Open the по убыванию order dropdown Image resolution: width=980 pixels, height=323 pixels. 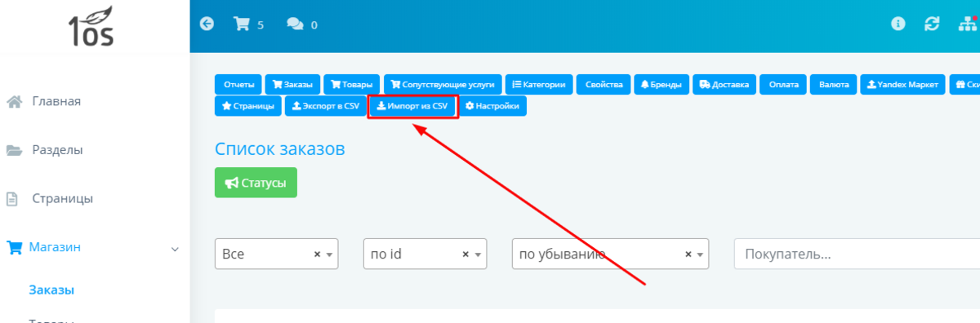coord(610,254)
